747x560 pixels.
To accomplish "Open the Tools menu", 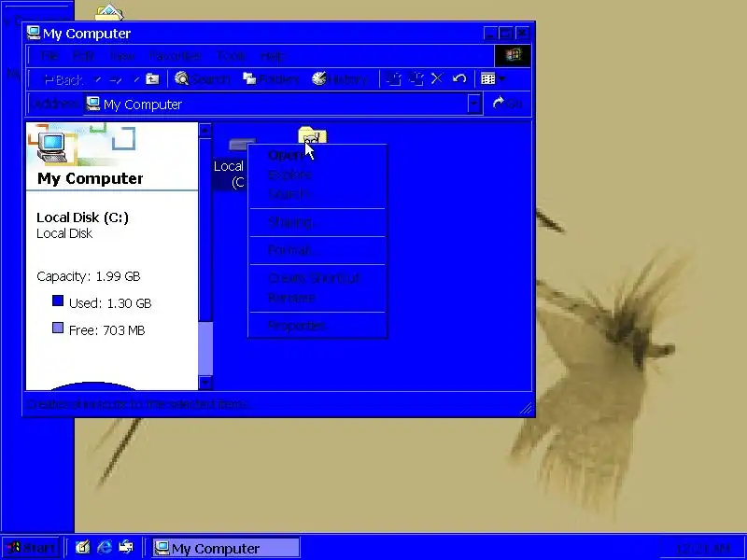I will click(x=231, y=56).
